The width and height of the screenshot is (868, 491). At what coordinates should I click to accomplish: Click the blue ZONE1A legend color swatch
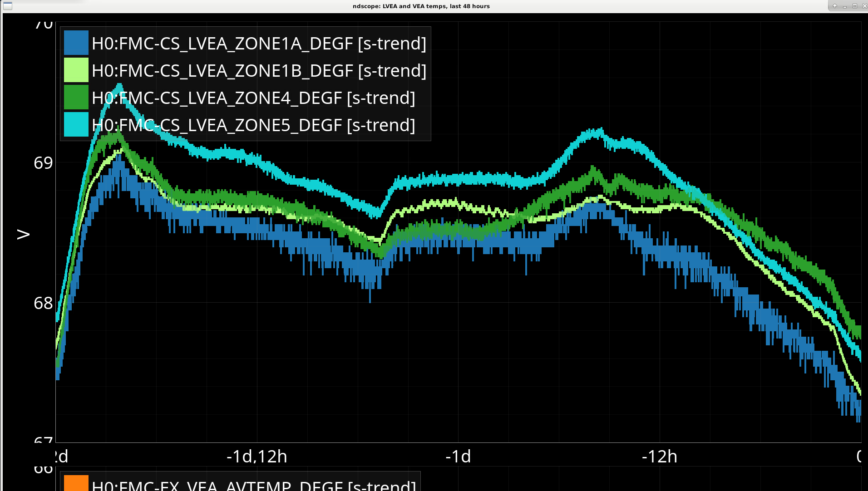(76, 43)
